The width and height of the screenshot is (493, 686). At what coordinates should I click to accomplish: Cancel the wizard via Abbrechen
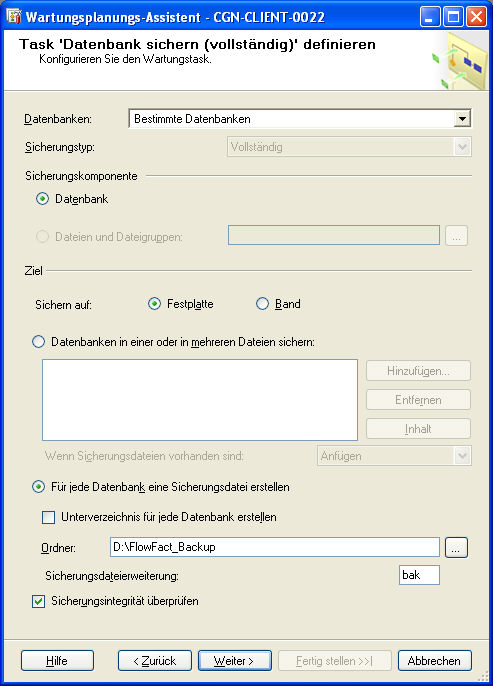(x=434, y=661)
